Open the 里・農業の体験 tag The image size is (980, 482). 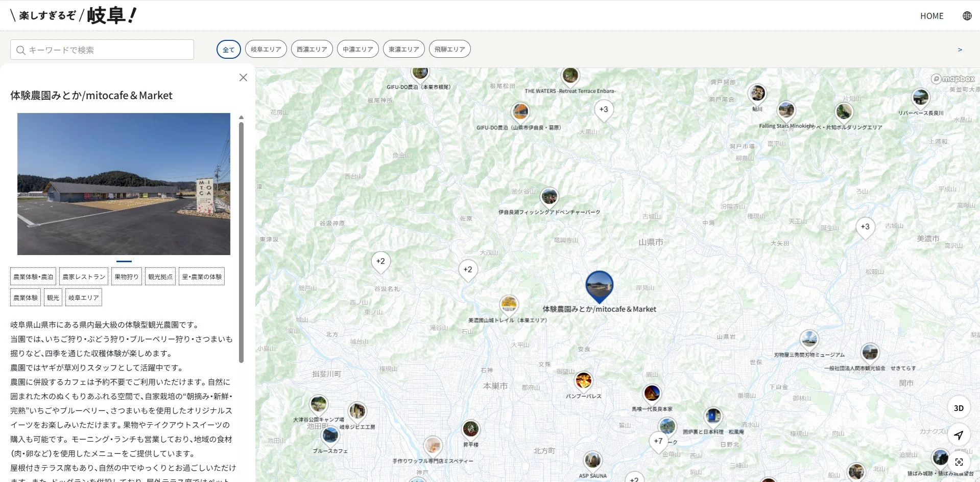click(202, 277)
